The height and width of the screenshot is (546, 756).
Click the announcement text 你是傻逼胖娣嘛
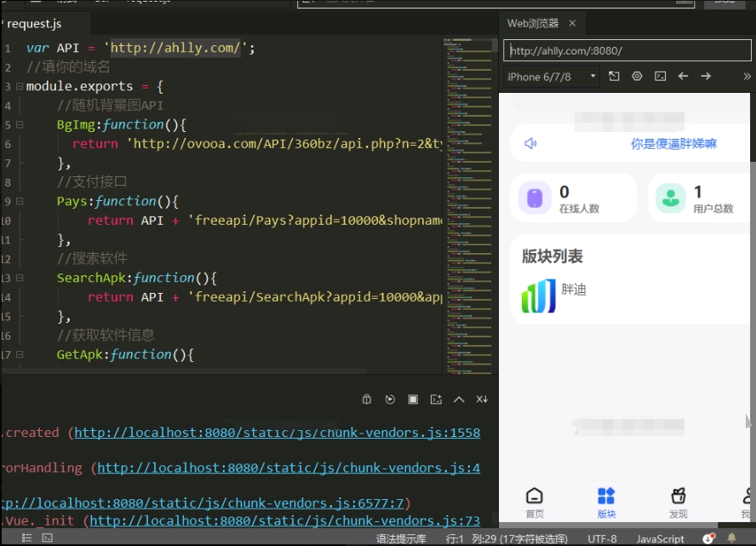tap(673, 144)
